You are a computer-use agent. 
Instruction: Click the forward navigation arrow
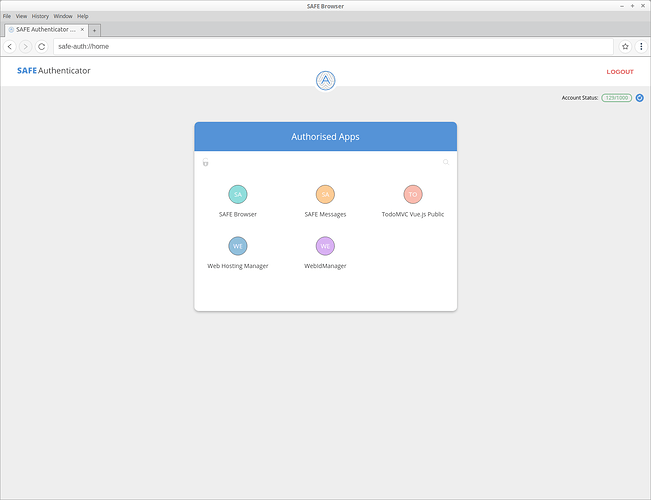(x=26, y=47)
